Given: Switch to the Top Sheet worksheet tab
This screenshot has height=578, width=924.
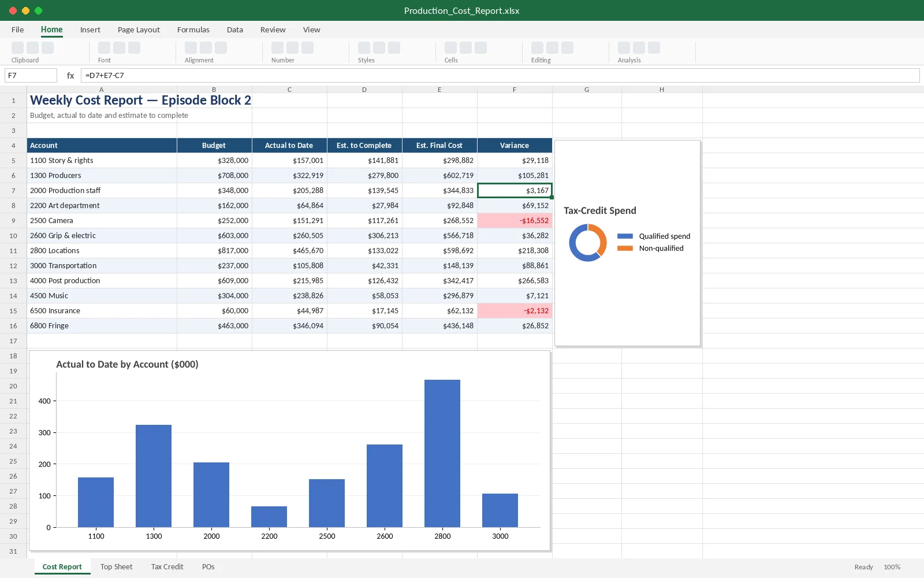Looking at the screenshot, I should [x=117, y=567].
